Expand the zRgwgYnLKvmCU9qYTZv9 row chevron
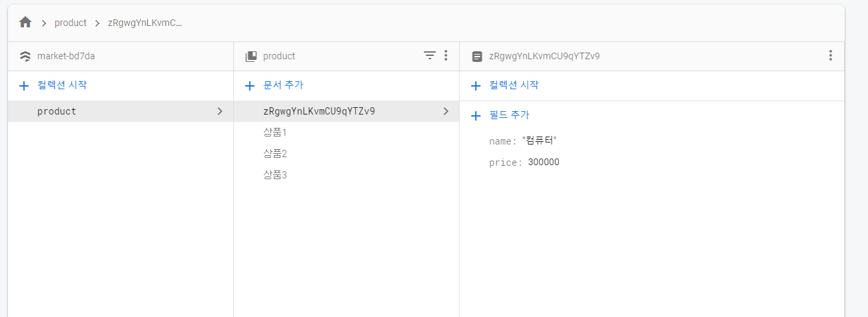This screenshot has height=317, width=868. [x=446, y=111]
